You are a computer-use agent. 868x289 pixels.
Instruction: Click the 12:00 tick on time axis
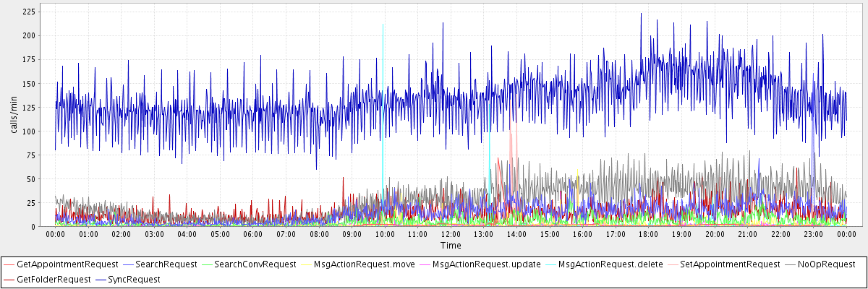451,234
